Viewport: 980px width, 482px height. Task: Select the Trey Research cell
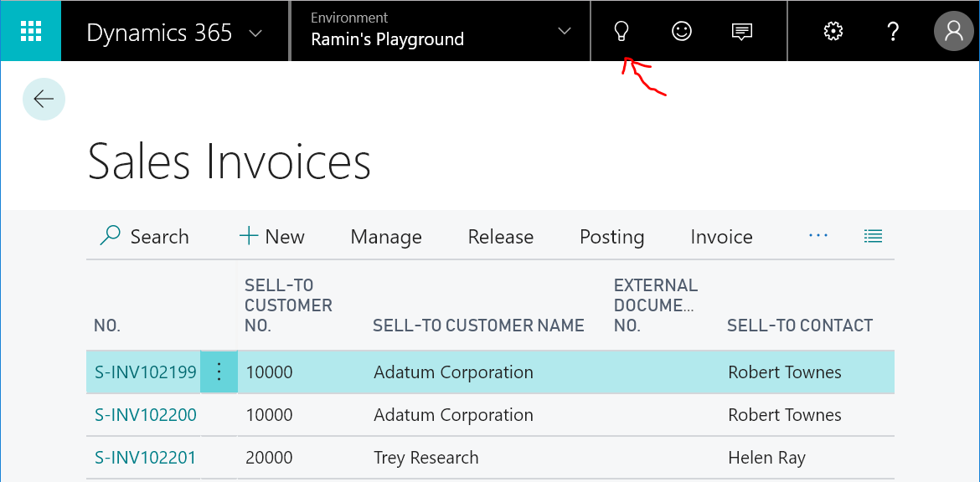[x=426, y=458]
